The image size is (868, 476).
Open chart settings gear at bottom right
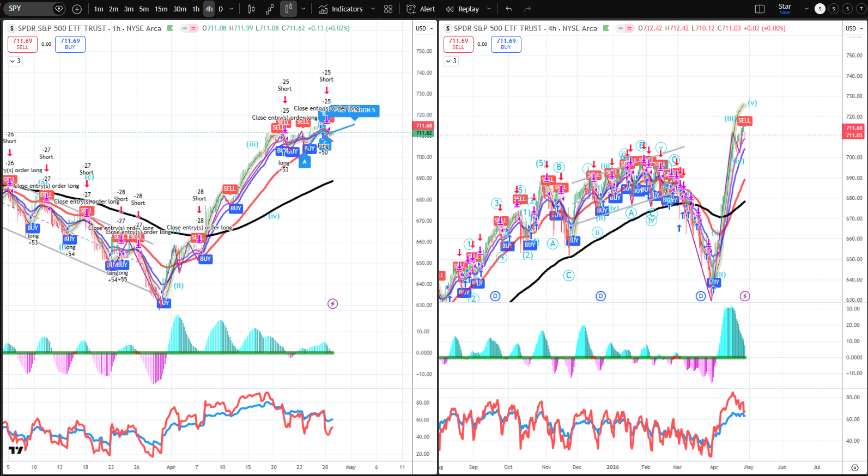[x=854, y=467]
